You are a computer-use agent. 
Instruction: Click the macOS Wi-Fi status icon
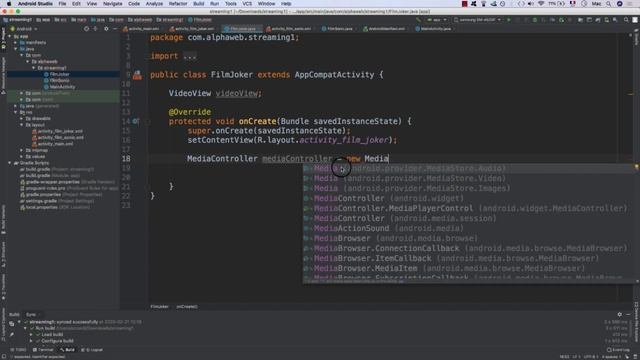click(541, 4)
